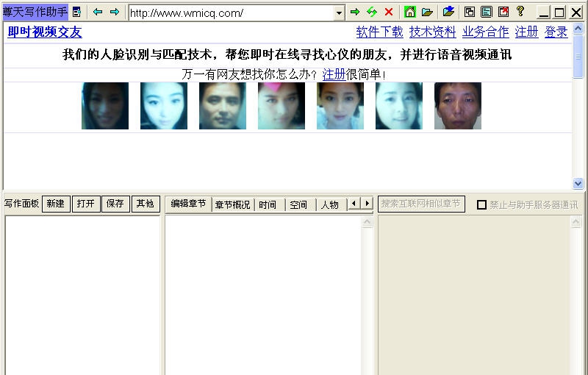Open the home page via green house icon
Screen dimensions: 588x375
[410, 12]
